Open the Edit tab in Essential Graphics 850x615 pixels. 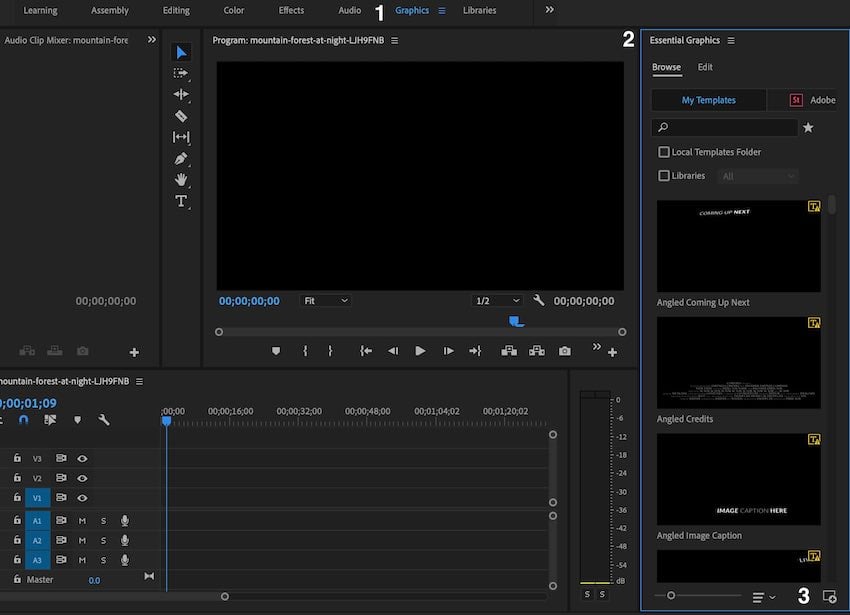pyautogui.click(x=705, y=67)
